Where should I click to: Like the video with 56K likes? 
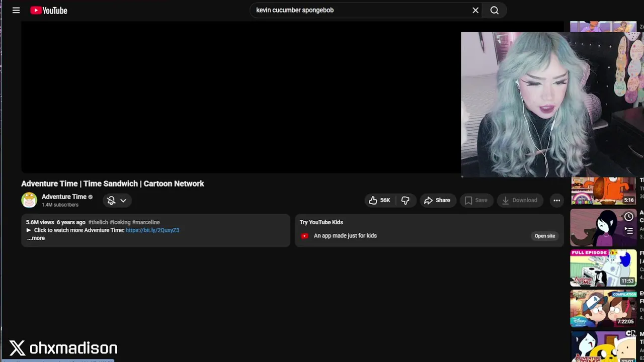pyautogui.click(x=380, y=200)
